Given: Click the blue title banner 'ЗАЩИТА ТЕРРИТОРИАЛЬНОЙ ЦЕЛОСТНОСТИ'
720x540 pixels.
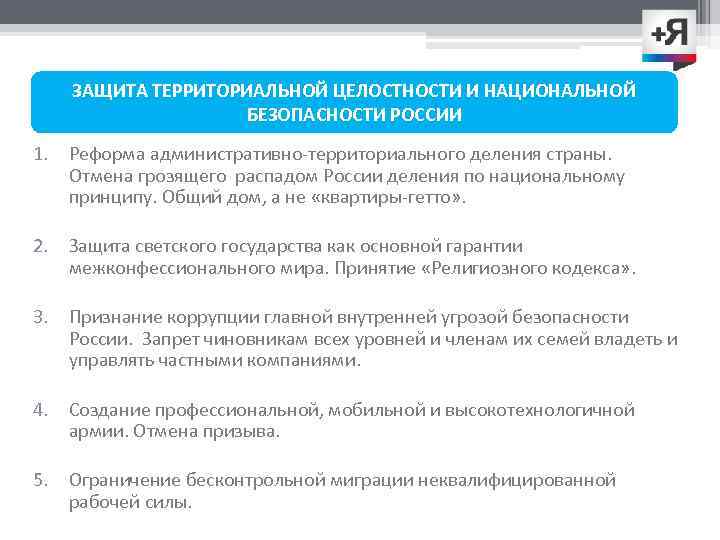Looking at the screenshot, I should [x=354, y=102].
